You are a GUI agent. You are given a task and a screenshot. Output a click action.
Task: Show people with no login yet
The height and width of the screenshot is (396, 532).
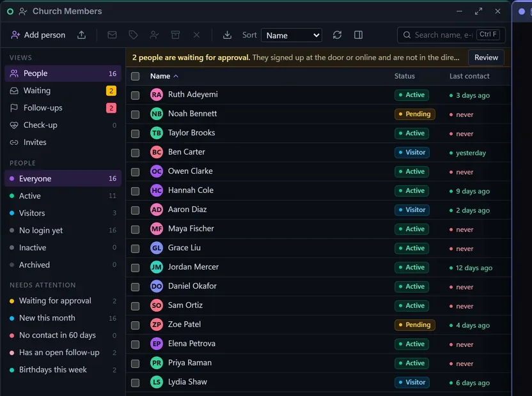coord(63,230)
